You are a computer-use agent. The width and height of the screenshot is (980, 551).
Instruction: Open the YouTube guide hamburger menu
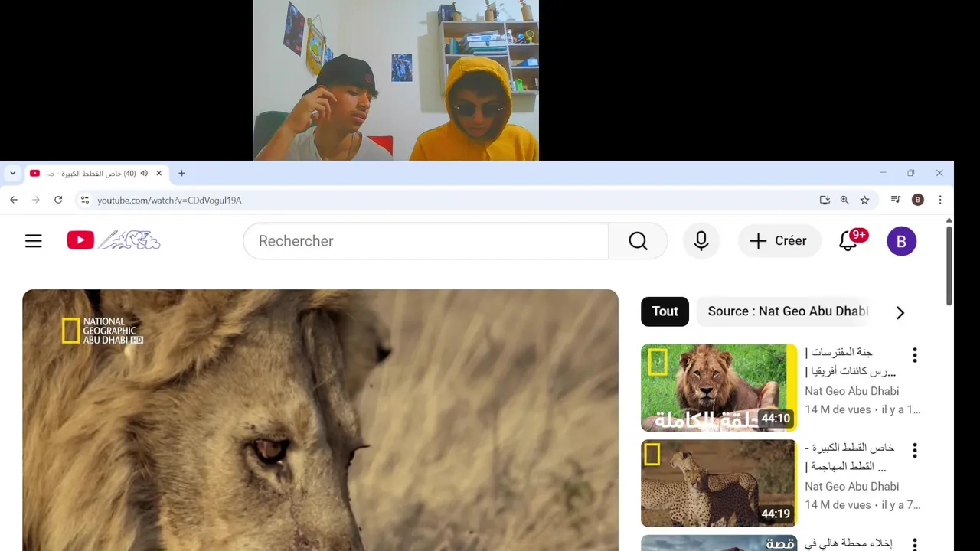point(34,241)
